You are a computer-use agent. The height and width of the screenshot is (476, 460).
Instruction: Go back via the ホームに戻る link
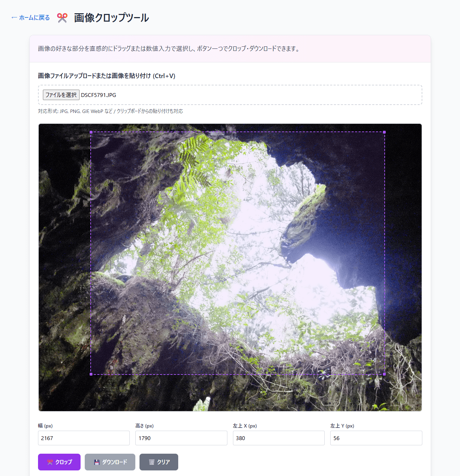pyautogui.click(x=31, y=18)
